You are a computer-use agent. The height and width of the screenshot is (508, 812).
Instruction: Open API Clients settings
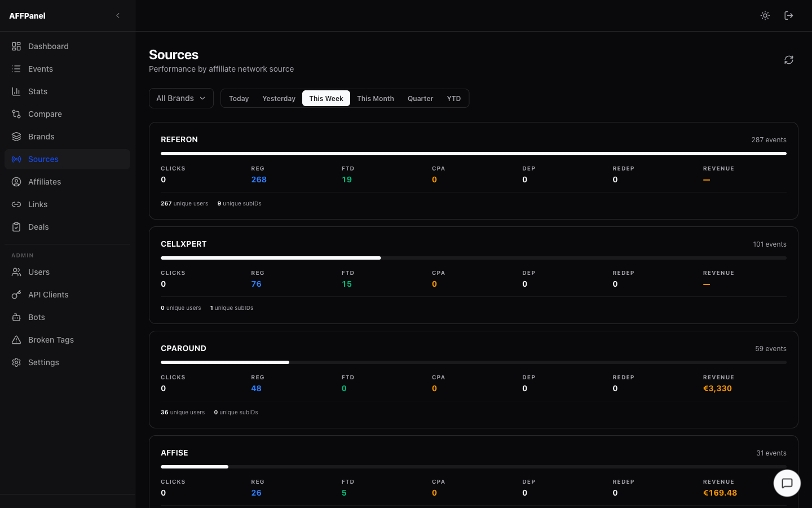coord(49,294)
